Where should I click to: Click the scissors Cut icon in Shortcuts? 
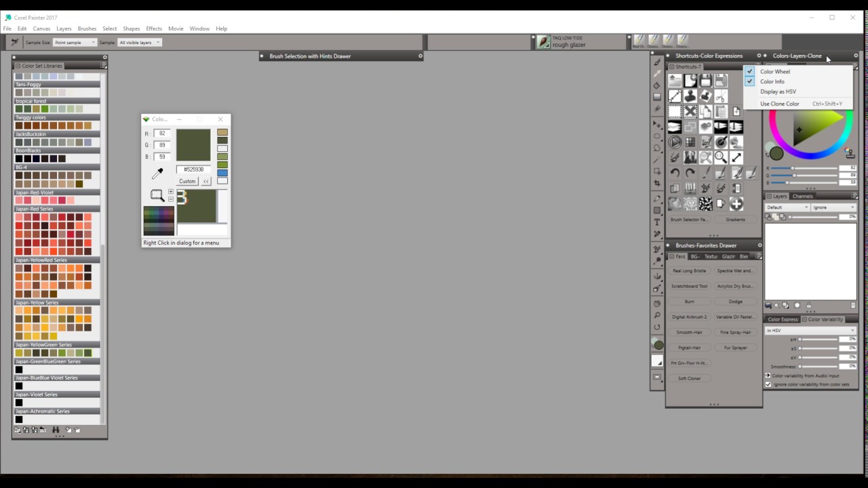(721, 96)
